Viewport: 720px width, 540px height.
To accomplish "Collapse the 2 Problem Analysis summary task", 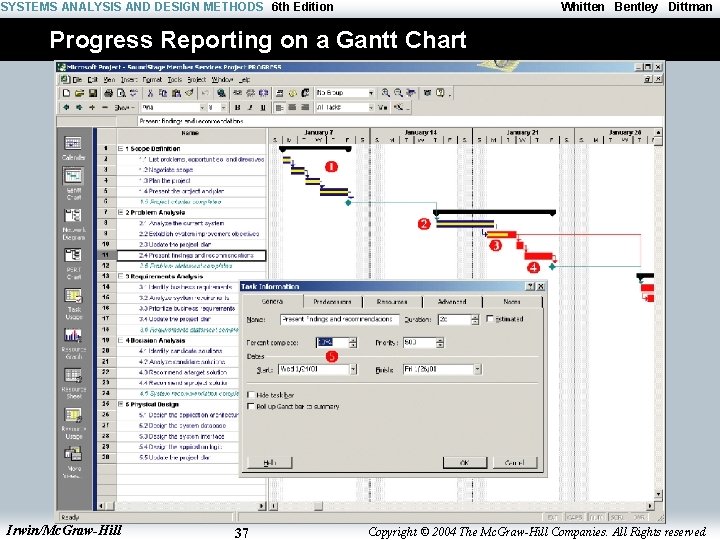I will point(121,213).
